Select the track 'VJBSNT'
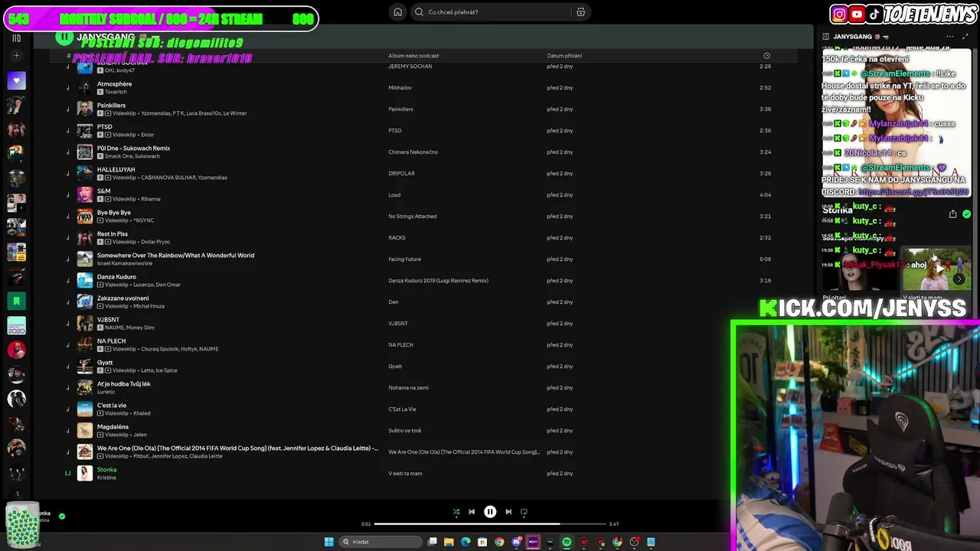 tap(108, 320)
